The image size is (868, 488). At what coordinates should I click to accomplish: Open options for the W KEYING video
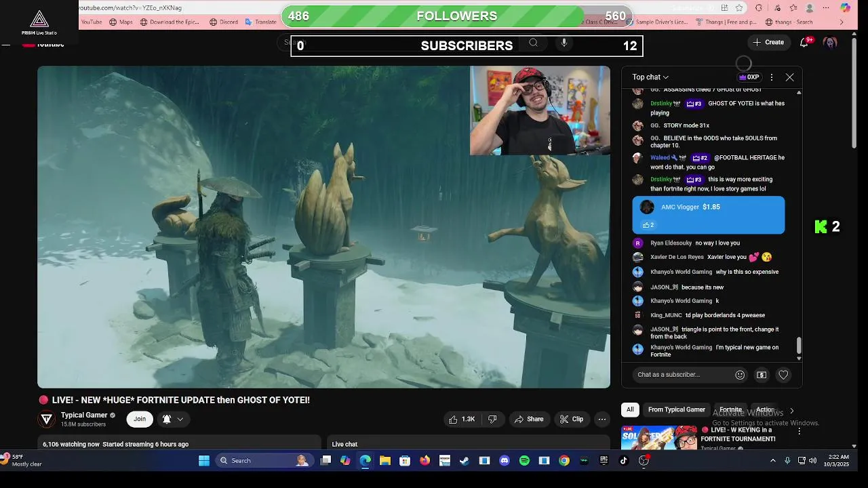pos(799,431)
